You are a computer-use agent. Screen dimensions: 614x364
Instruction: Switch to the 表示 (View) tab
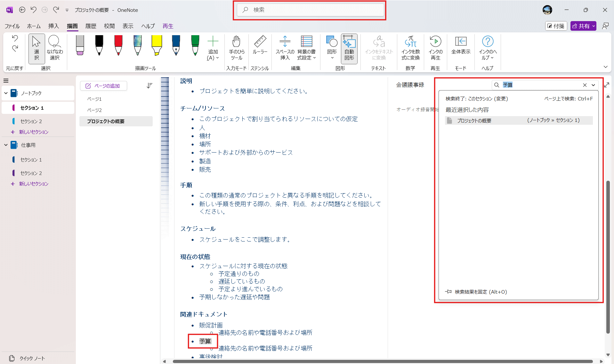(x=128, y=26)
